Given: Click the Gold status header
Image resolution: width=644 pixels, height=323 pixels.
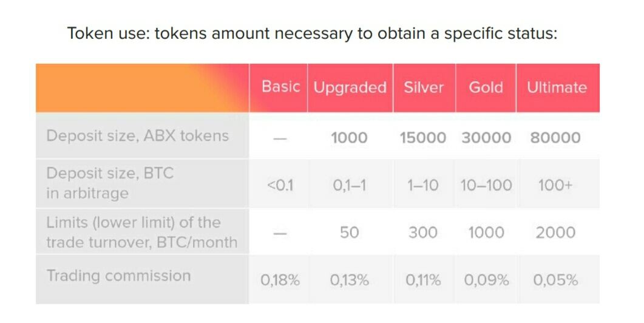Looking at the screenshot, I should [486, 87].
